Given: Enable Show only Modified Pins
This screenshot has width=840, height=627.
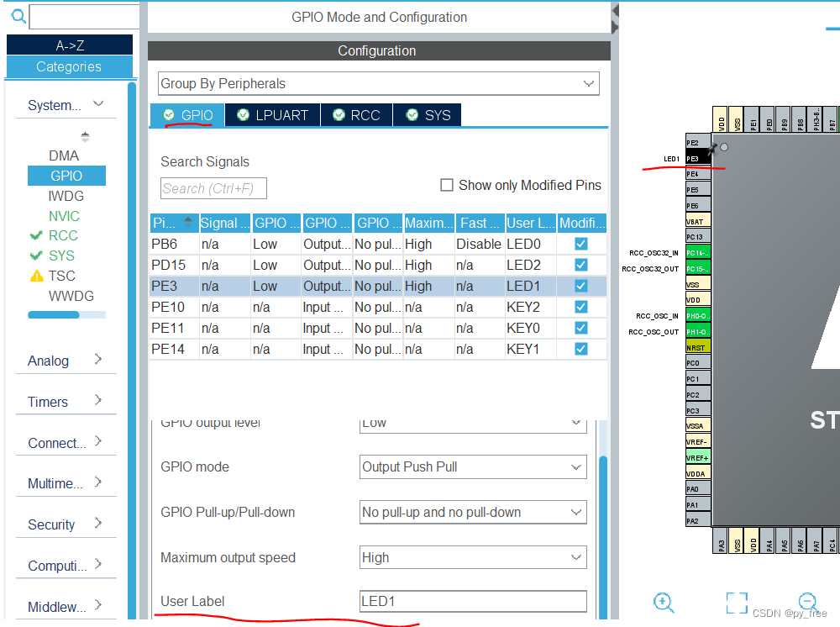Looking at the screenshot, I should pos(447,185).
